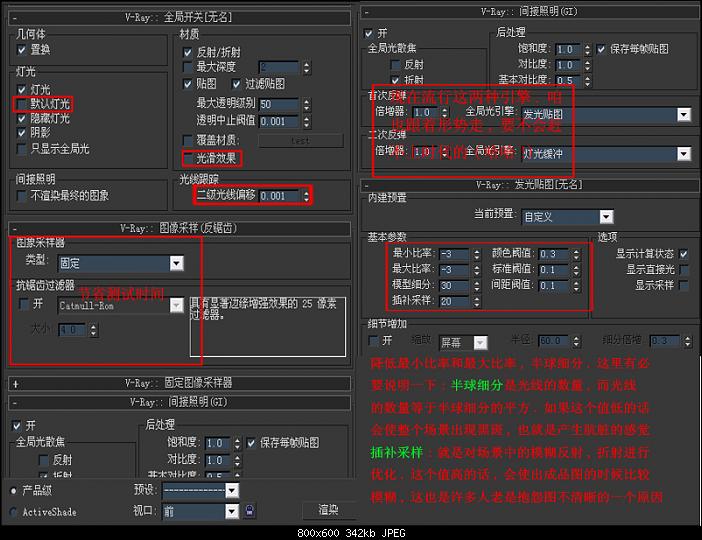Toggle the right-panel GI 开 checkbox
Image resolution: width=702 pixels, height=540 pixels.
pyautogui.click(x=368, y=34)
